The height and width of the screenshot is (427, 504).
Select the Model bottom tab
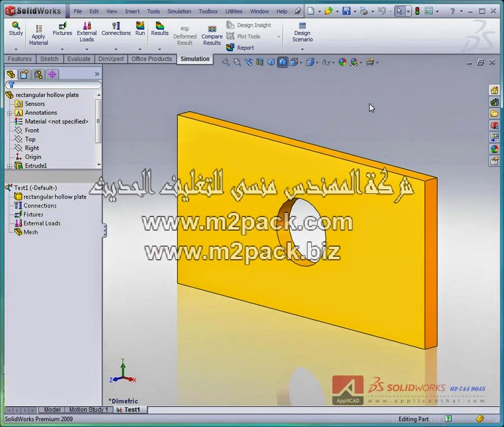point(52,410)
